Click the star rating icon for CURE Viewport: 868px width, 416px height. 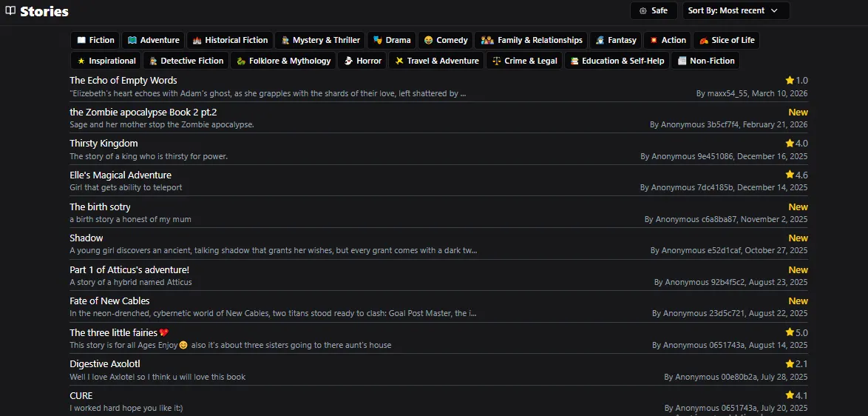[790, 395]
